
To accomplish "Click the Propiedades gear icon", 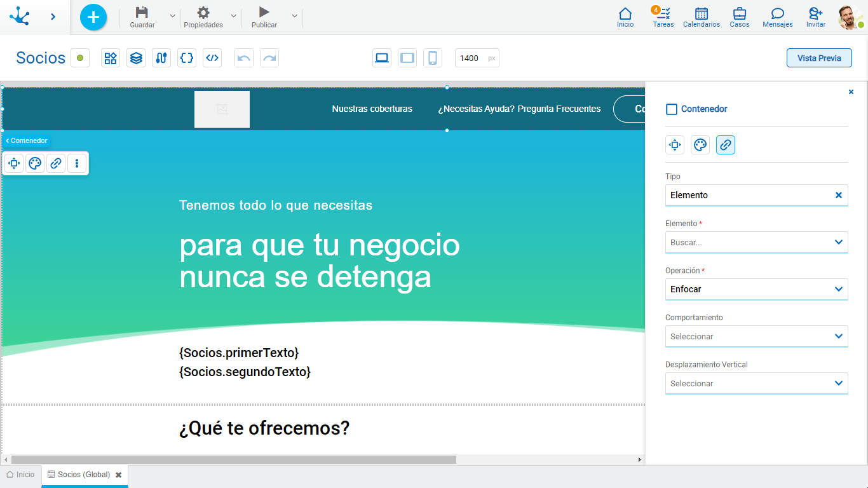I will coord(203,13).
